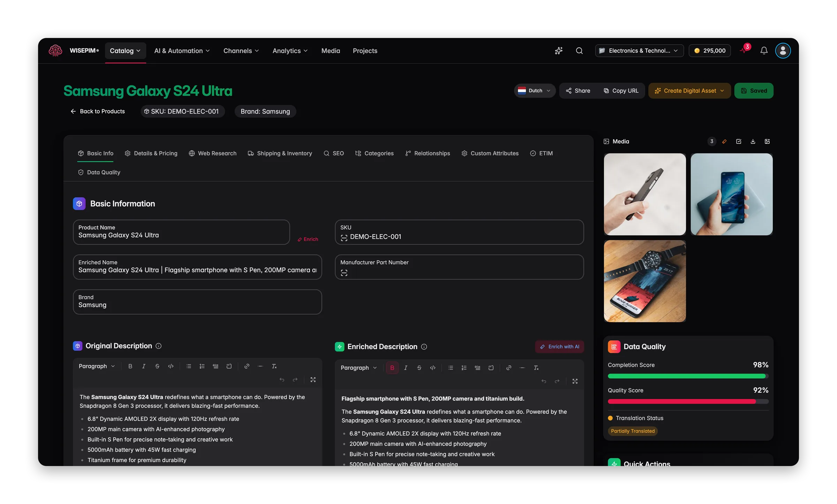Switch to the Shipping & Inventory tab
The width and height of the screenshot is (837, 504).
280,153
